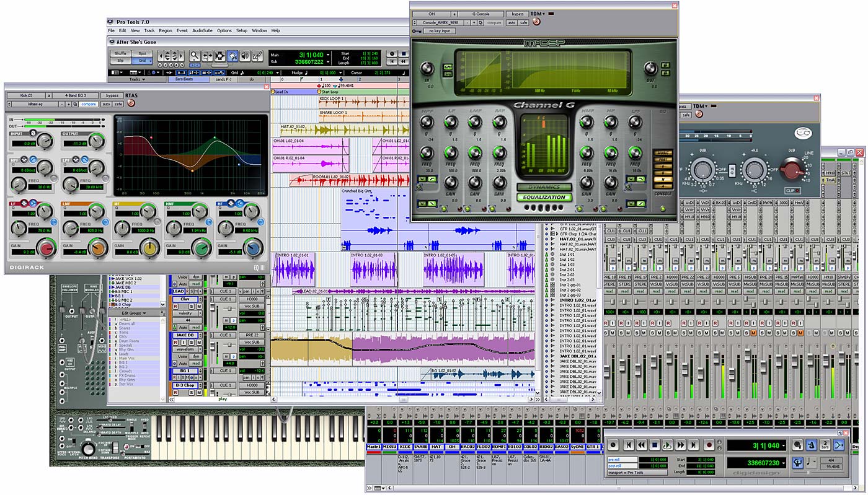Click the EQUALIZATION button in Channel G
The width and height of the screenshot is (868, 495).
543,198
